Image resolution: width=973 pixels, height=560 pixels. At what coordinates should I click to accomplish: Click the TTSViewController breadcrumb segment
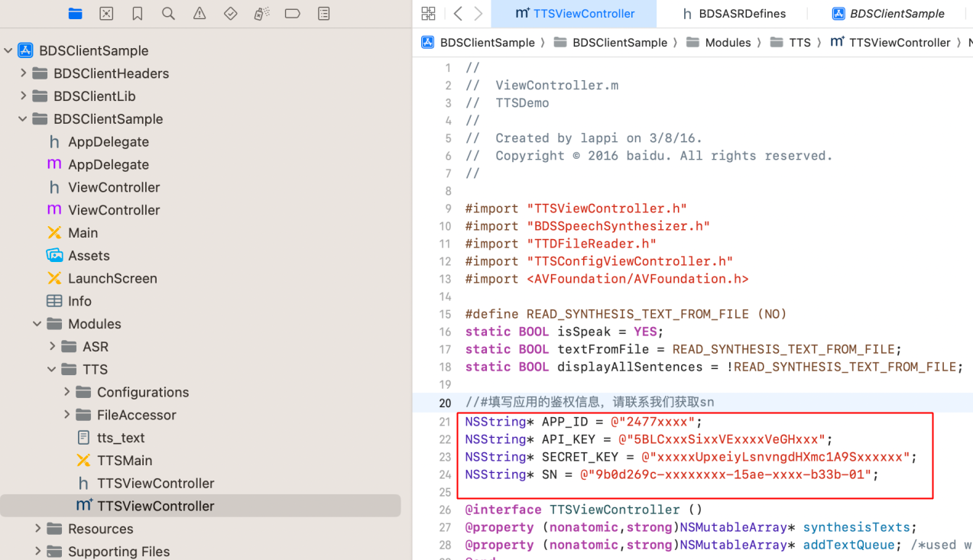tap(890, 43)
